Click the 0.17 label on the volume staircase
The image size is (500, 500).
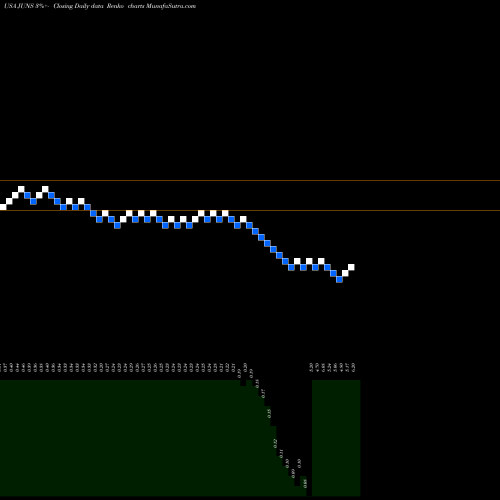coord(263,393)
